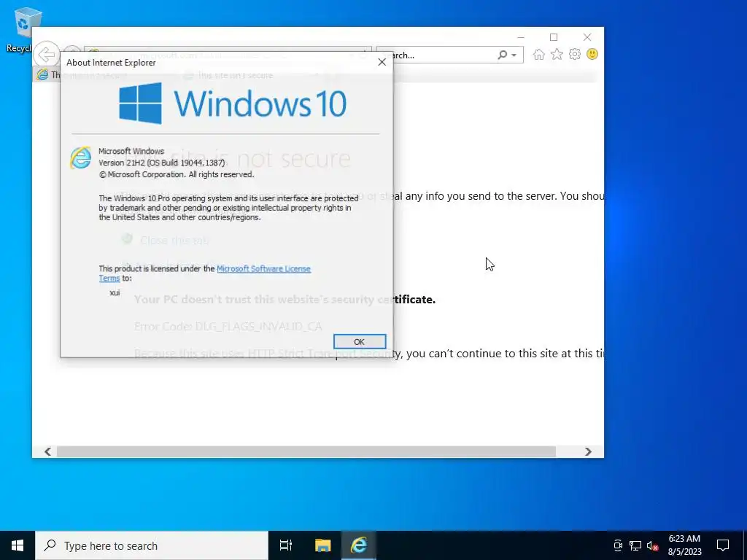Viewport: 747px width, 560px height.
Task: Click the muted volume tray icon
Action: click(652, 545)
